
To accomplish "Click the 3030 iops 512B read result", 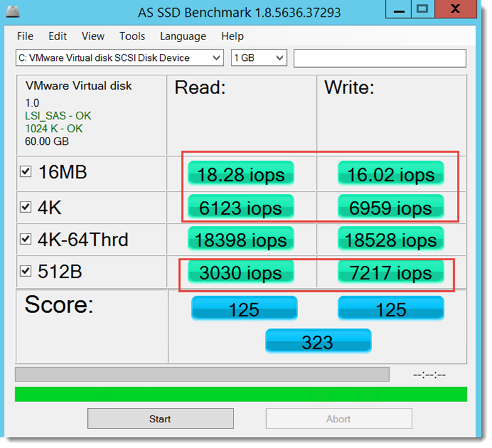I will click(x=241, y=272).
